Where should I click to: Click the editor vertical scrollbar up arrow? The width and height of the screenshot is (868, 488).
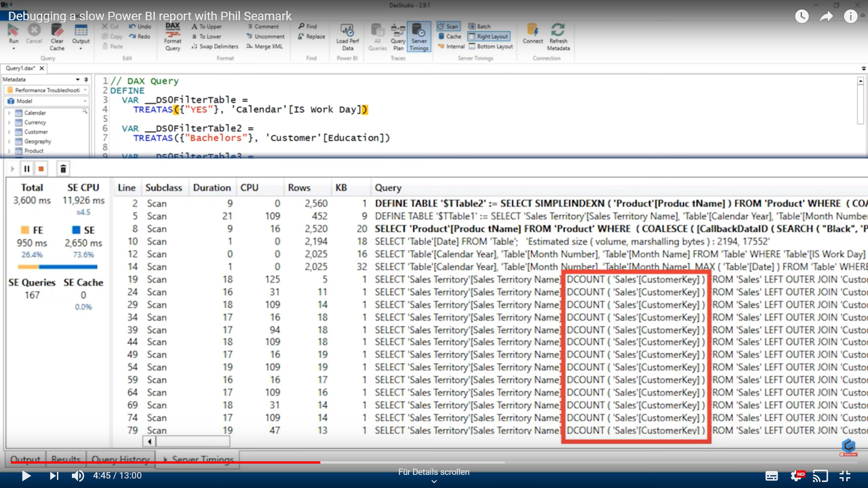click(x=861, y=80)
